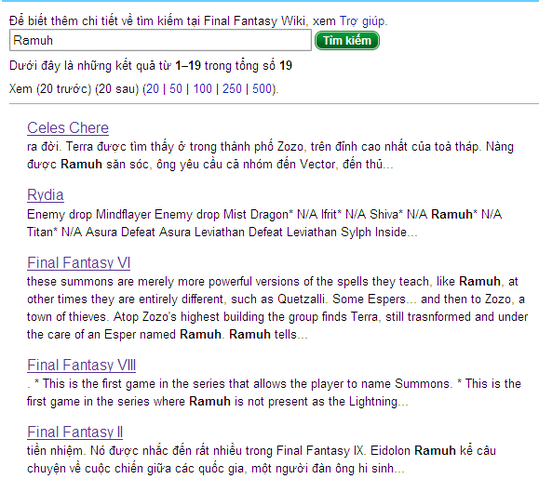Open the Final Fantasy VIII result

81,365
